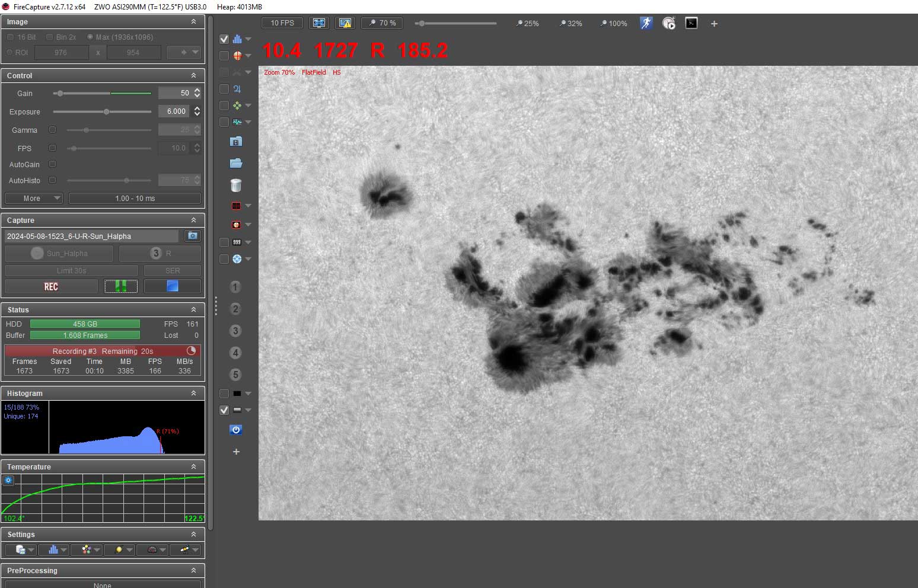This screenshot has width=918, height=588.
Task: Enable the reticle tool checkbox
Action: tap(224, 56)
